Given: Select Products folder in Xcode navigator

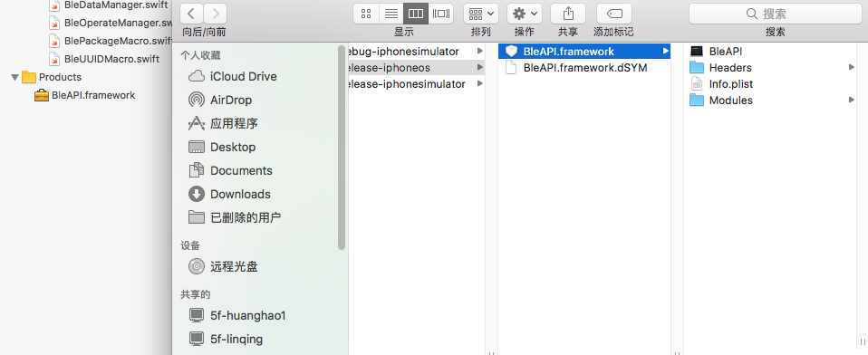Looking at the screenshot, I should tap(52, 77).
